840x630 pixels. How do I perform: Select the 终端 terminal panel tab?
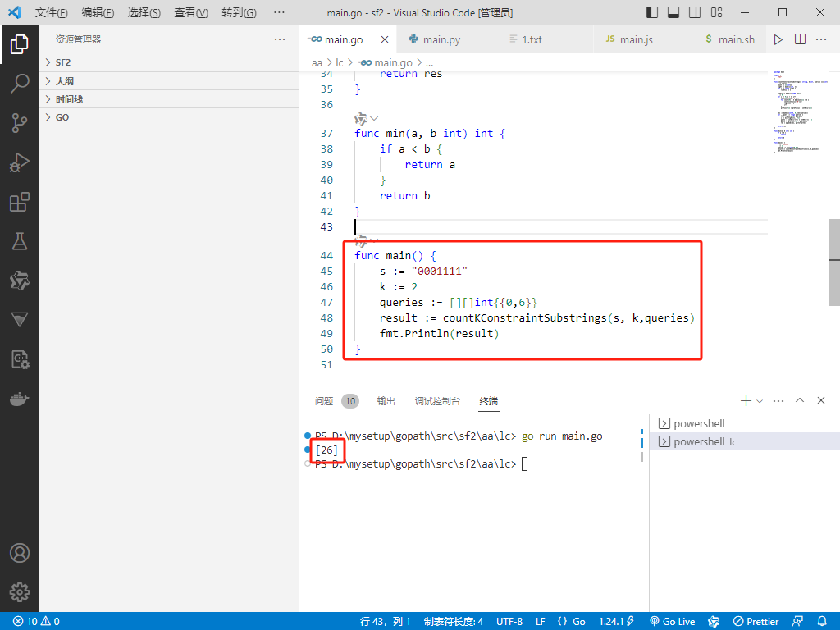(x=489, y=400)
